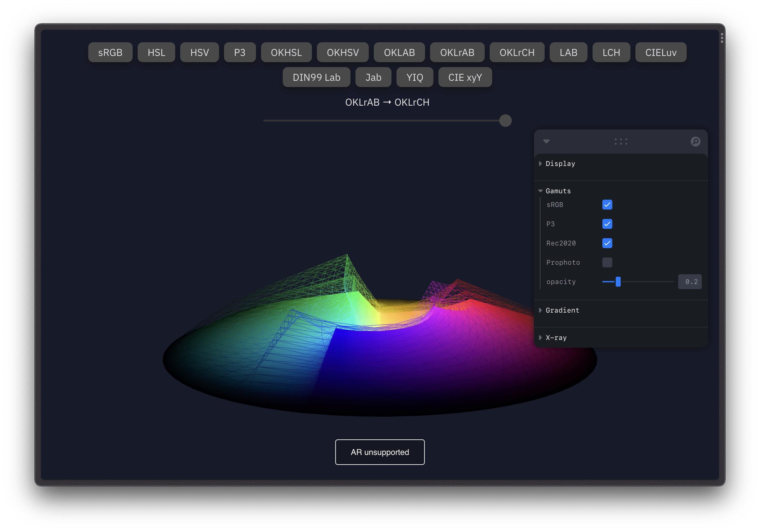Image resolution: width=760 pixels, height=532 pixels.
Task: Click the AR unsupported button
Action: [380, 452]
